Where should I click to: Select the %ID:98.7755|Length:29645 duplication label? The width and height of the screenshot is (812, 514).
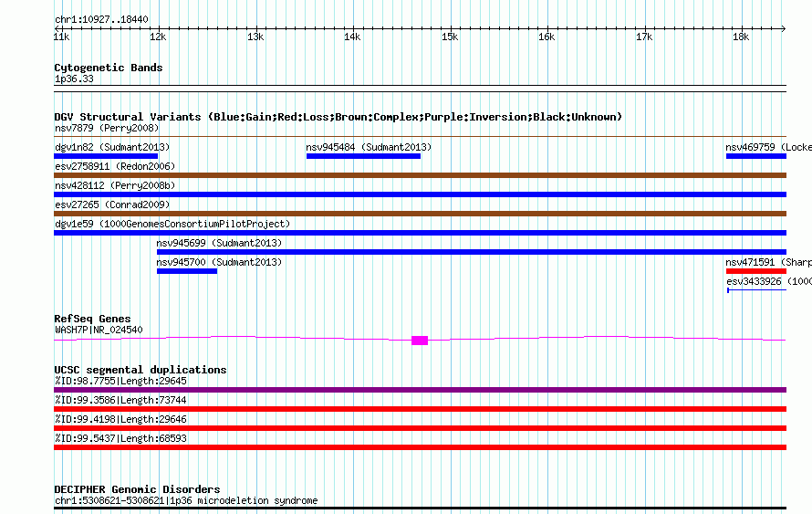pyautogui.click(x=120, y=381)
